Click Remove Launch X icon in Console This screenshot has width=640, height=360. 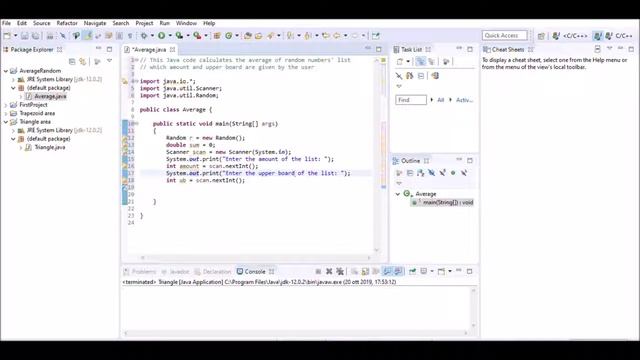click(329, 271)
